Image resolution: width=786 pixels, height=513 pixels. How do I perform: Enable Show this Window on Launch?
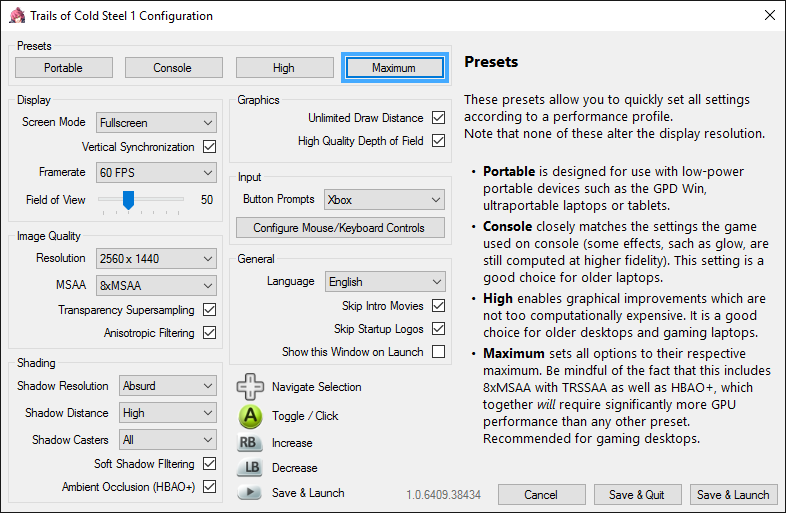click(438, 352)
